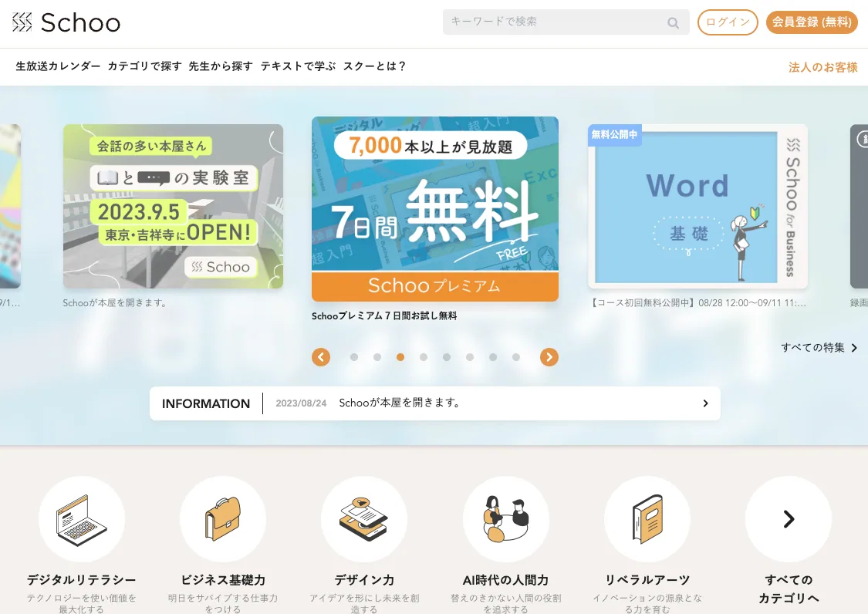Viewport: 868px width, 614px height.
Task: Click the ログイン button
Action: [728, 22]
